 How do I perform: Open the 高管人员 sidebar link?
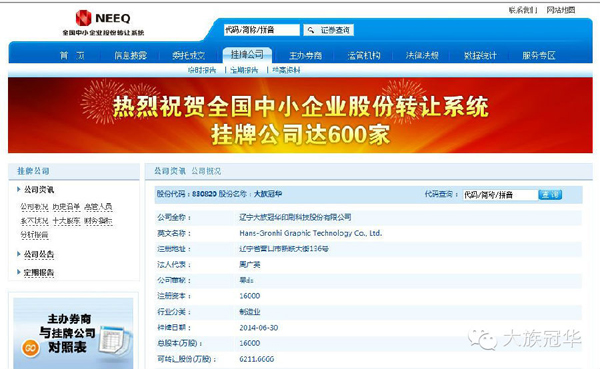tap(98, 207)
